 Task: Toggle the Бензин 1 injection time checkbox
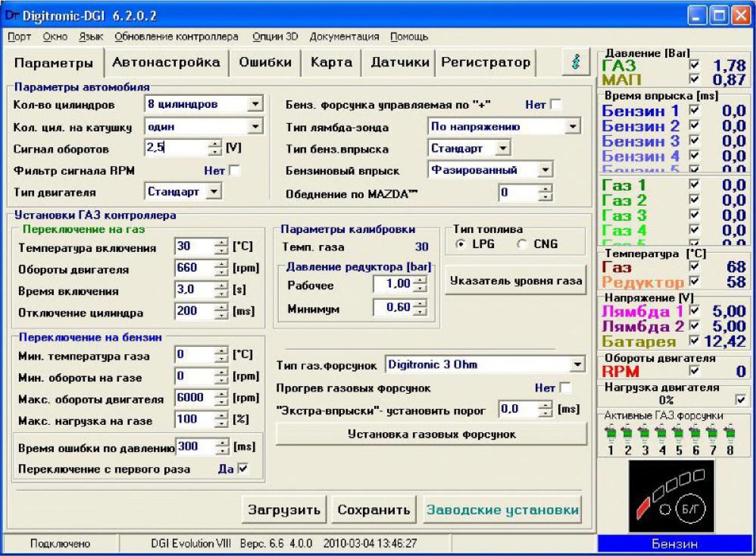694,110
